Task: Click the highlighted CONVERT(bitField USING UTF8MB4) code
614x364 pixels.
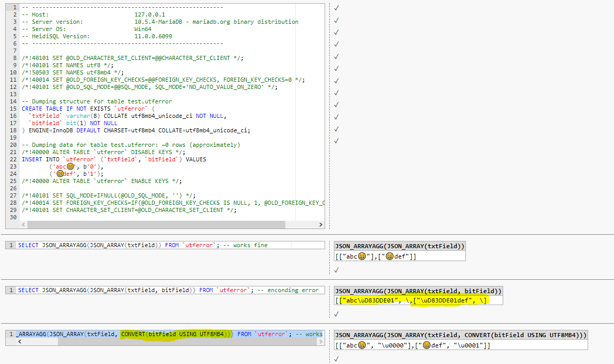Action: click(x=176, y=334)
